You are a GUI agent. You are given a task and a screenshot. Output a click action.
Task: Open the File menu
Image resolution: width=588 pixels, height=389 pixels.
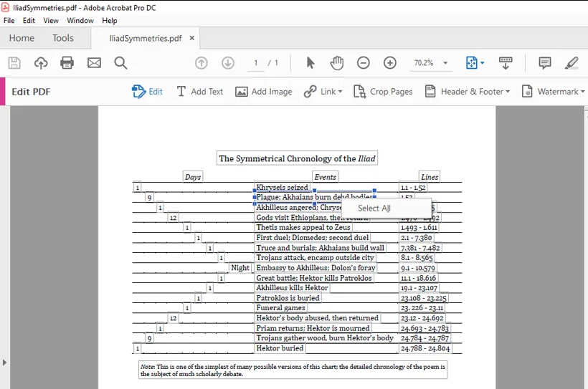click(x=9, y=21)
